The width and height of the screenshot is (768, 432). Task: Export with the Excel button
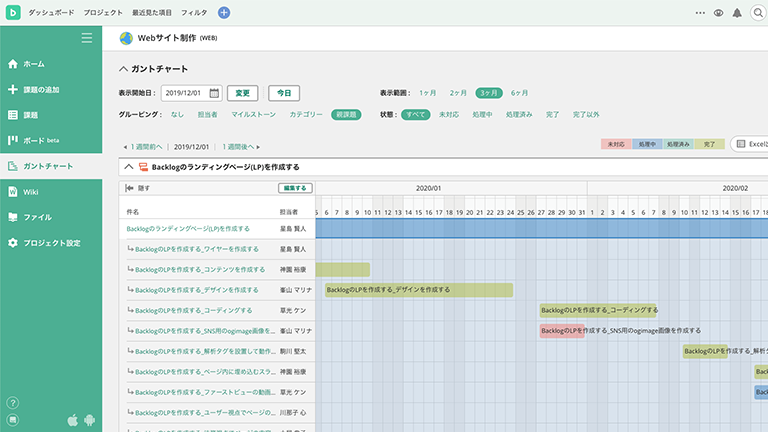point(751,144)
